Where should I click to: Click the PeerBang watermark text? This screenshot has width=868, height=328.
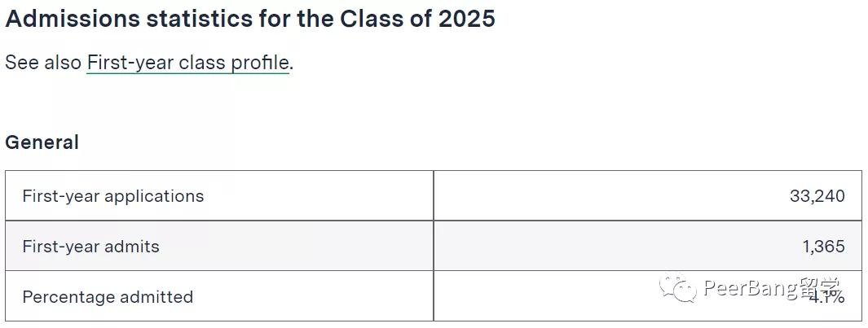750,287
